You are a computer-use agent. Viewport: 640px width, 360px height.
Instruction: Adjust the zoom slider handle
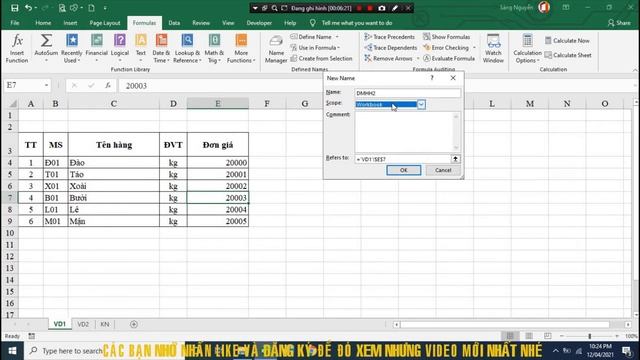click(x=589, y=336)
